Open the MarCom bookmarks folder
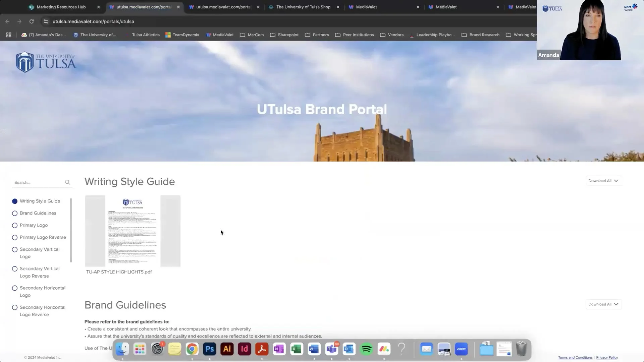 [x=252, y=35]
